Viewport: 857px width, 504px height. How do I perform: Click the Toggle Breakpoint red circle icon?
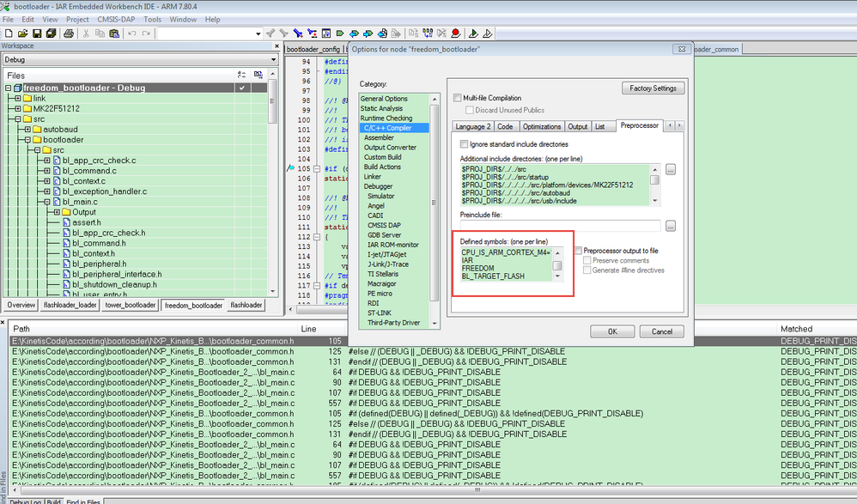tap(455, 33)
